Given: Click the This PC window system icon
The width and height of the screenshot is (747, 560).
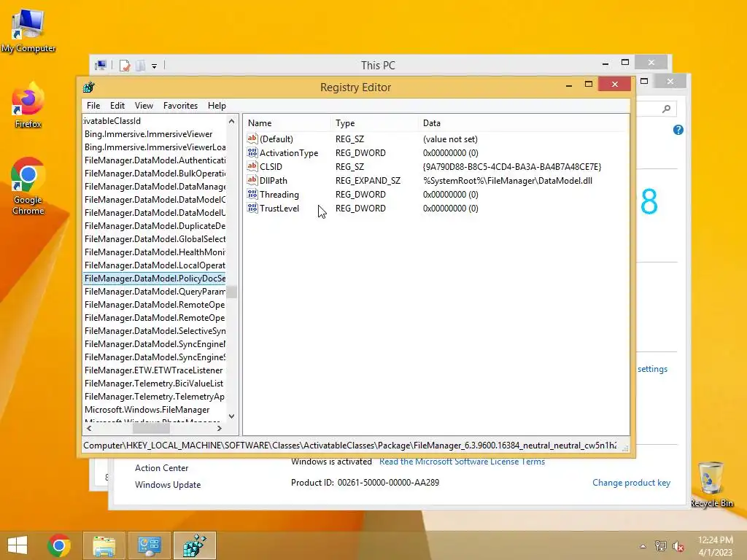Looking at the screenshot, I should point(101,65).
